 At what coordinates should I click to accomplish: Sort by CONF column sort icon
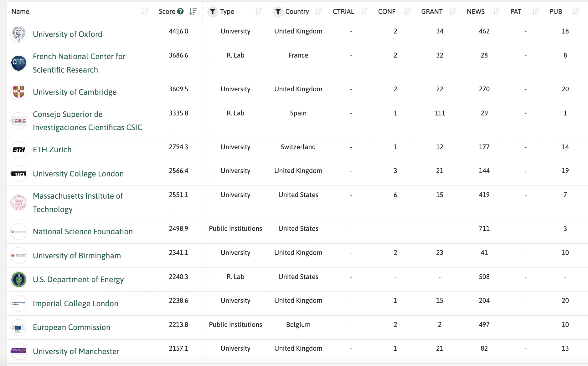[407, 12]
